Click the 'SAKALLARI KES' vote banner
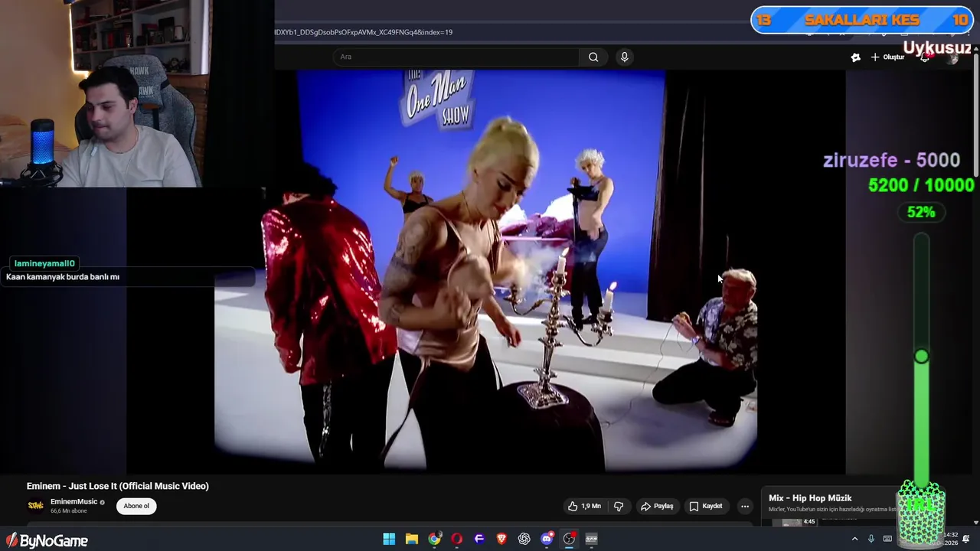The image size is (980, 551). pos(862,20)
